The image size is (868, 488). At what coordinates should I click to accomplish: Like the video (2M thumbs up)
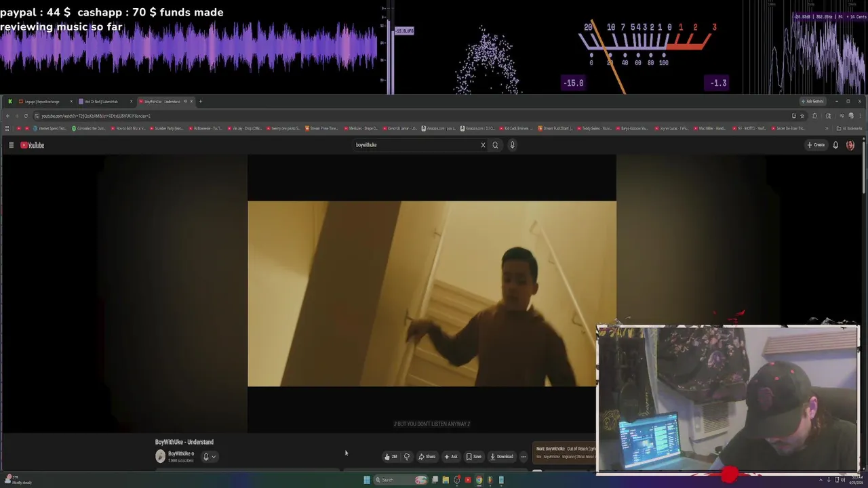coord(391,456)
